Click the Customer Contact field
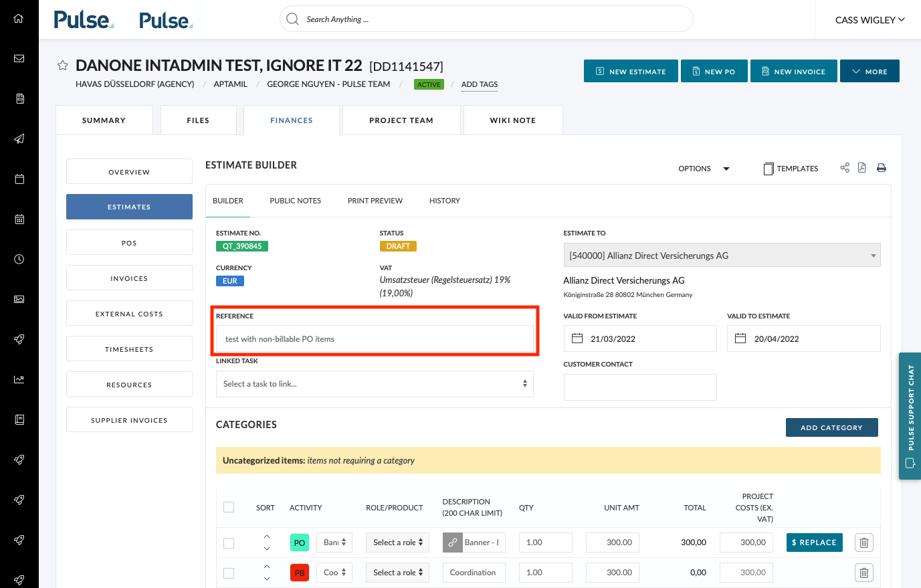Image resolution: width=921 pixels, height=588 pixels. [640, 387]
